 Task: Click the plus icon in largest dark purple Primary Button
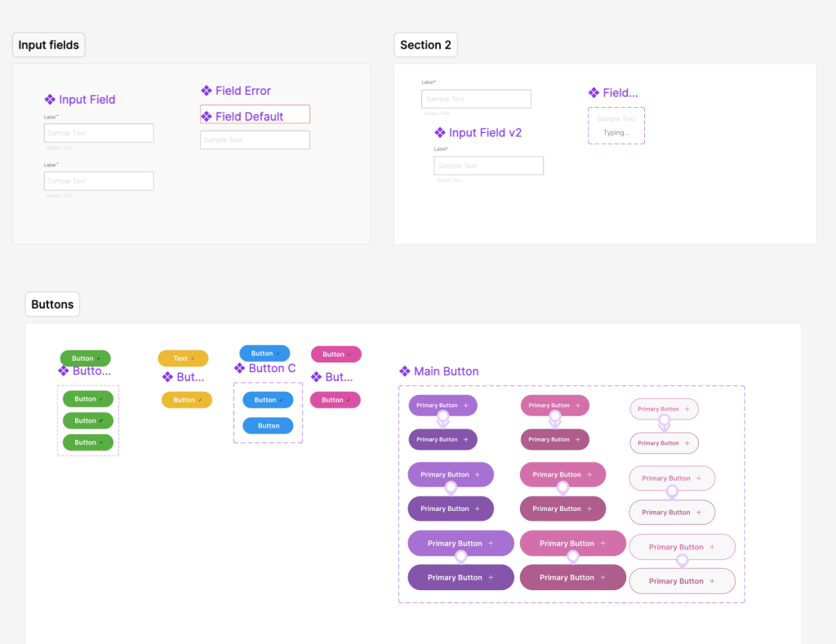pos(491,577)
